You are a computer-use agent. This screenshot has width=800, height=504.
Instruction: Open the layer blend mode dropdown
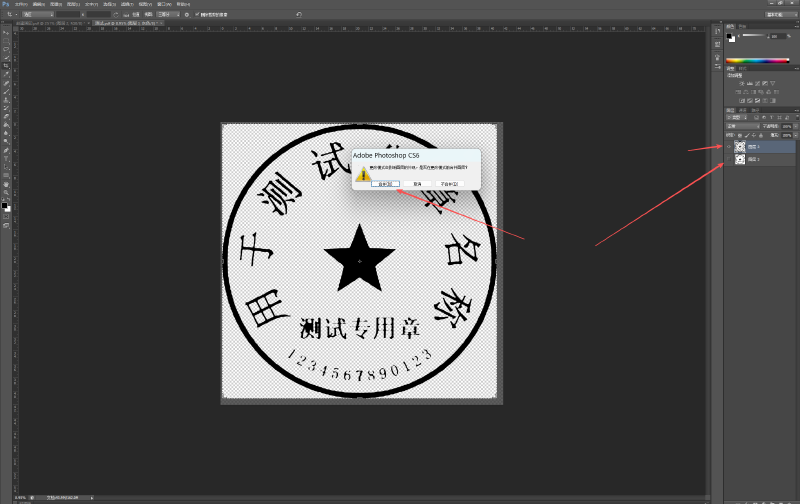(740, 126)
